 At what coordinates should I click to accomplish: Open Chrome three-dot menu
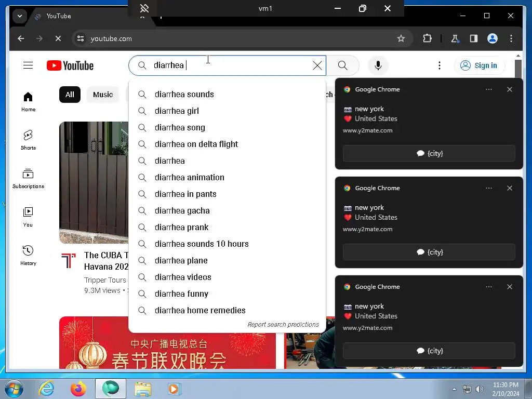(511, 38)
